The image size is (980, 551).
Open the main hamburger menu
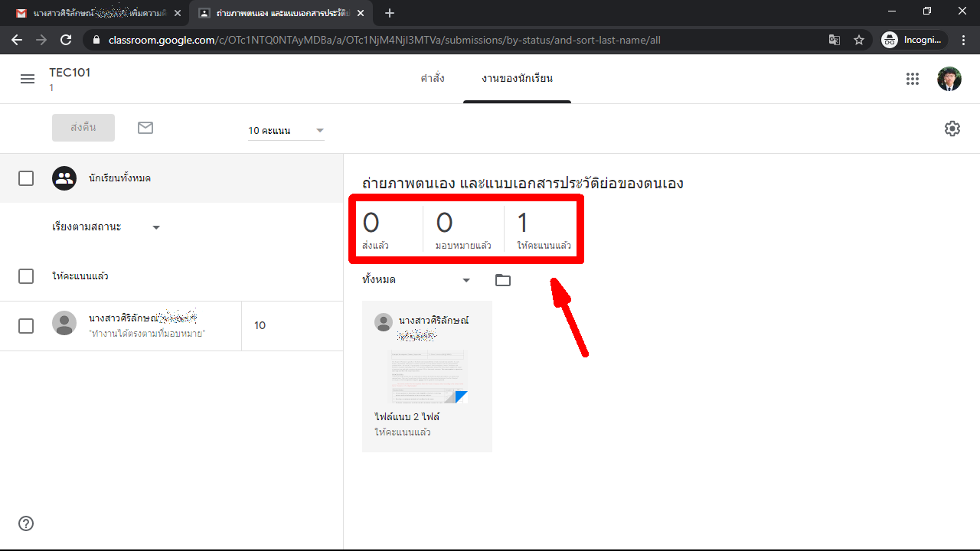pos(28,79)
